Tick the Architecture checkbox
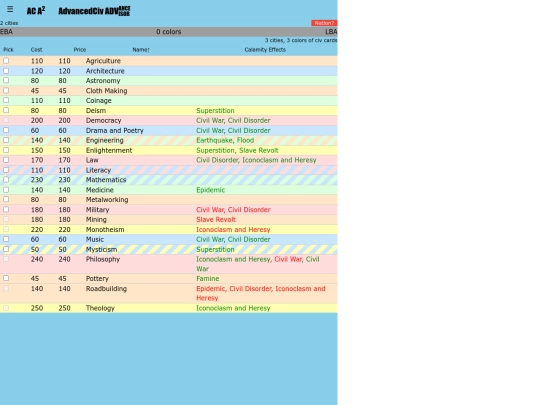Screen dimensions: 540x405 point(6,71)
